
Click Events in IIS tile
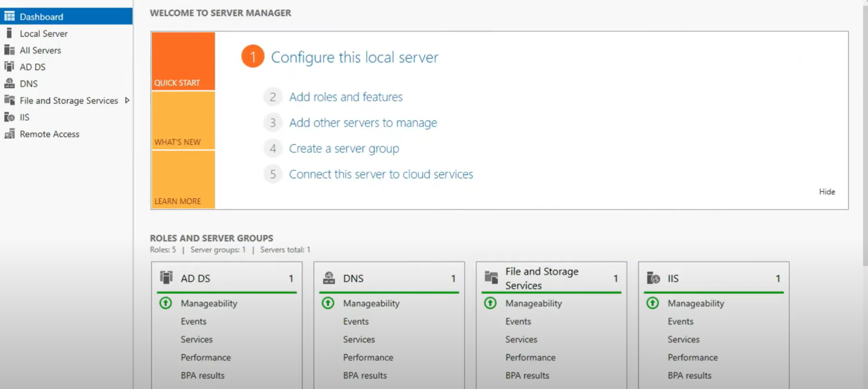(680, 321)
